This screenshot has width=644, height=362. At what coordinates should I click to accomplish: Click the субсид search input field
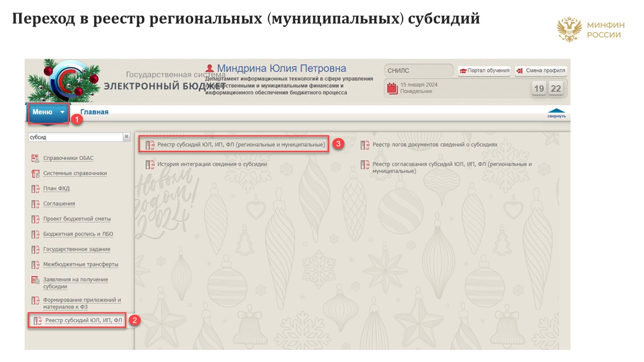tap(74, 137)
